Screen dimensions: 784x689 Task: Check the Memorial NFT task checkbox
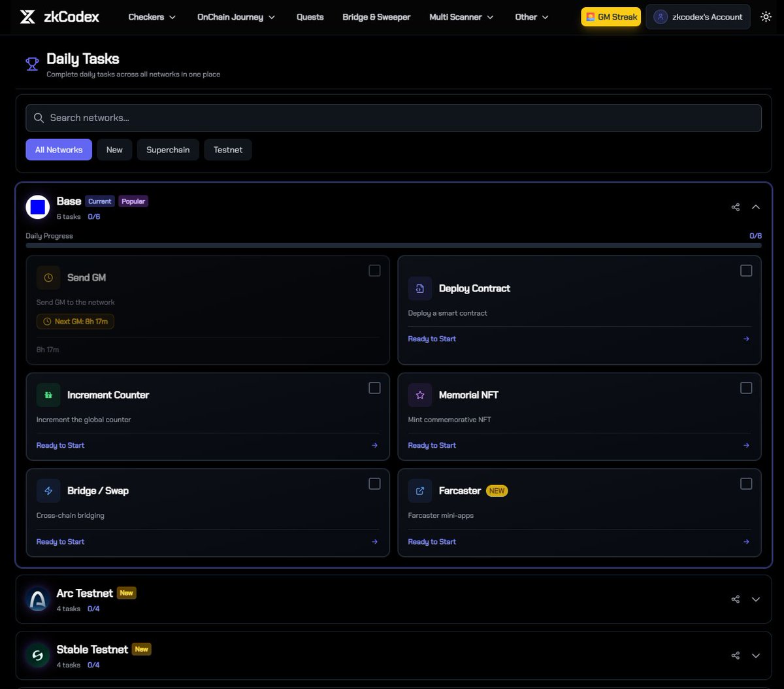tap(746, 388)
